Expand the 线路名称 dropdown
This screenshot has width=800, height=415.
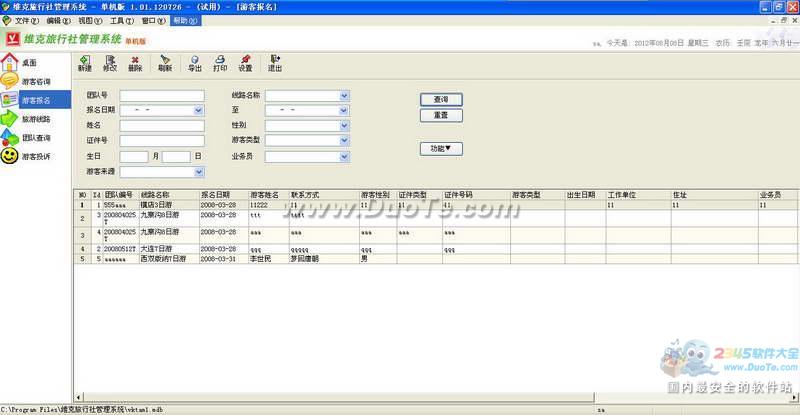[x=344, y=95]
